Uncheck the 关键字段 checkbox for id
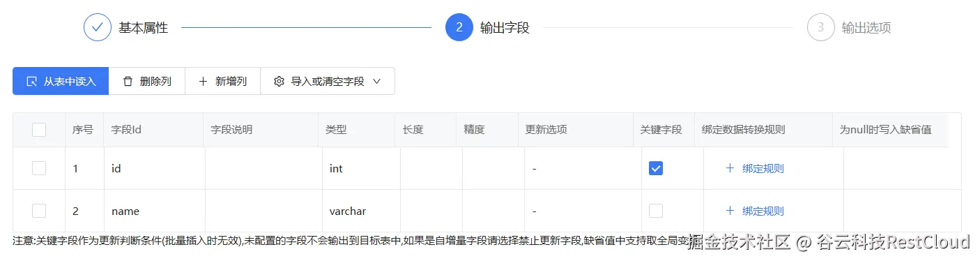980x261 pixels. point(656,168)
